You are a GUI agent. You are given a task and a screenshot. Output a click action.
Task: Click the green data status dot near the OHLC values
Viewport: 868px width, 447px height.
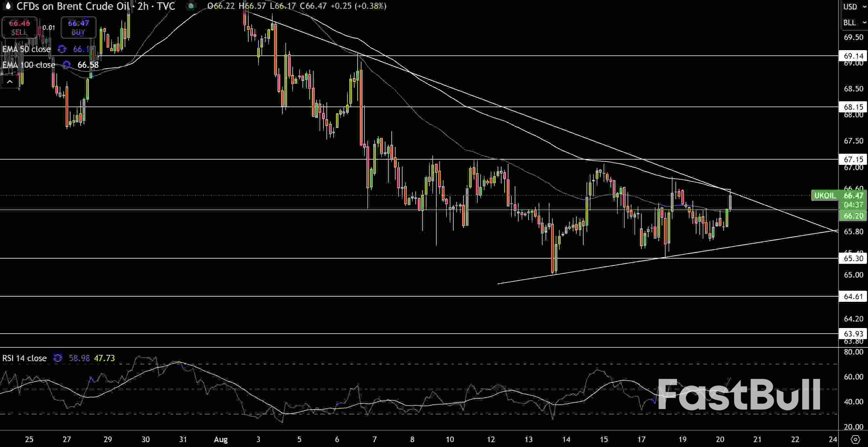tap(191, 6)
